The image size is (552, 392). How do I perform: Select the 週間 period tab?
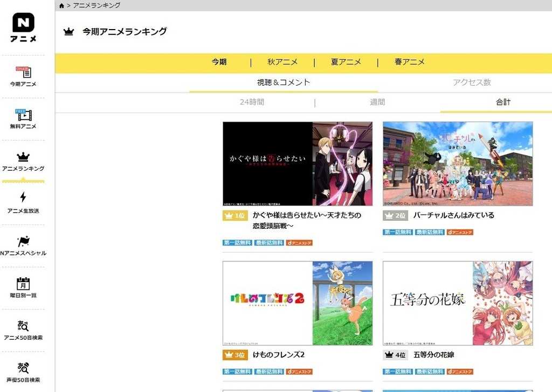click(377, 102)
